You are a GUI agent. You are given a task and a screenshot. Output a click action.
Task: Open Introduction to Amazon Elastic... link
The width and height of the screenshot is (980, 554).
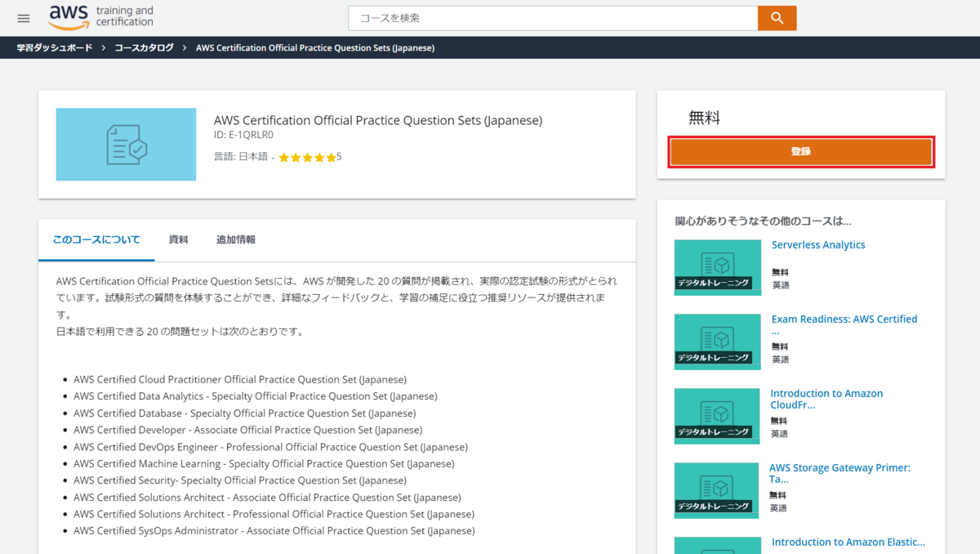[849, 543]
